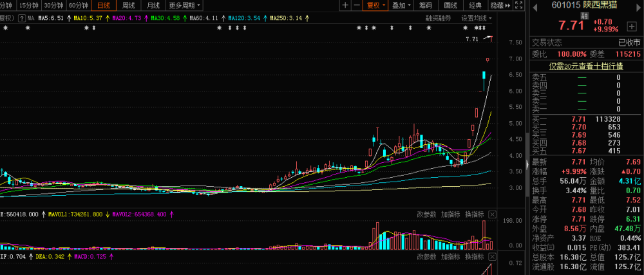
Task: Open the 画线 drawing tools
Action: point(451,5)
